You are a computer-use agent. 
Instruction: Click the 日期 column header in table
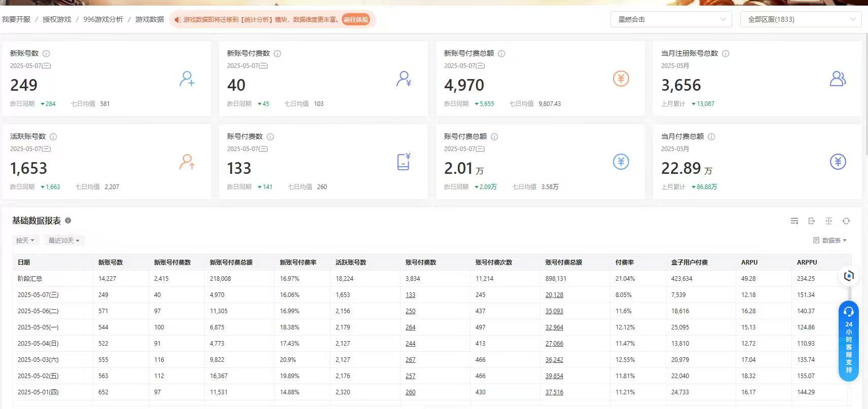pos(24,263)
